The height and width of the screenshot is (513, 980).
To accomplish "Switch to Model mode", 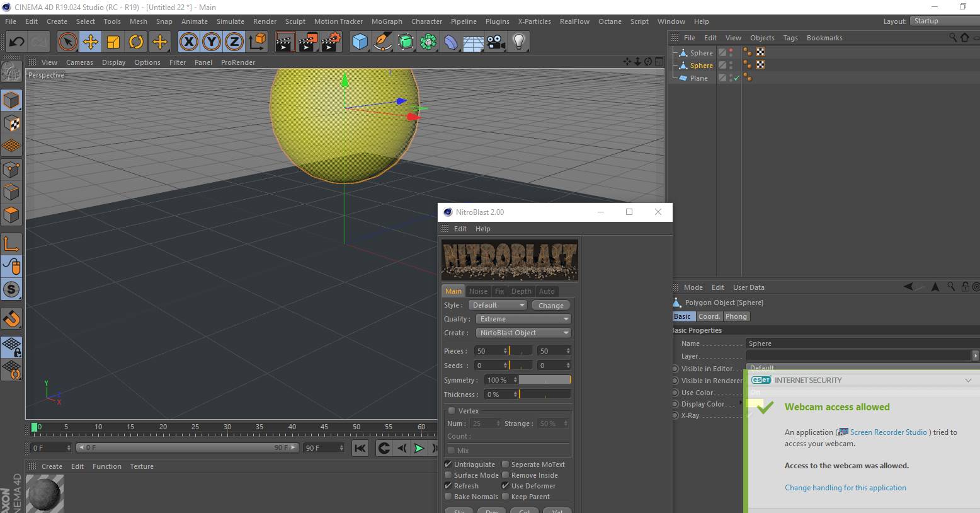I will [x=11, y=100].
